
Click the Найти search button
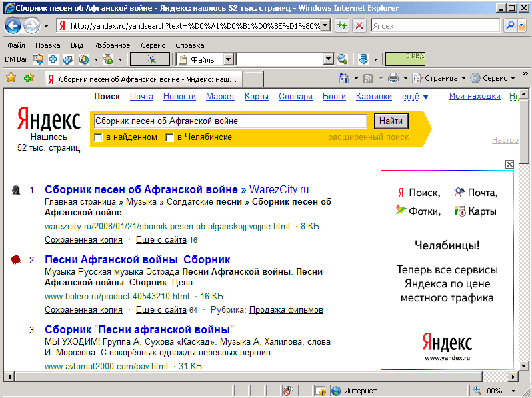pos(391,121)
